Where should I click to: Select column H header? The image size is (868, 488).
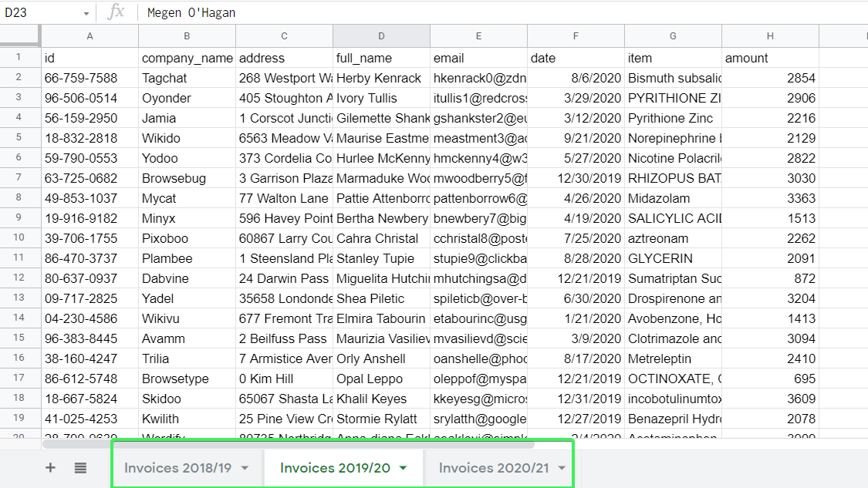[769, 35]
